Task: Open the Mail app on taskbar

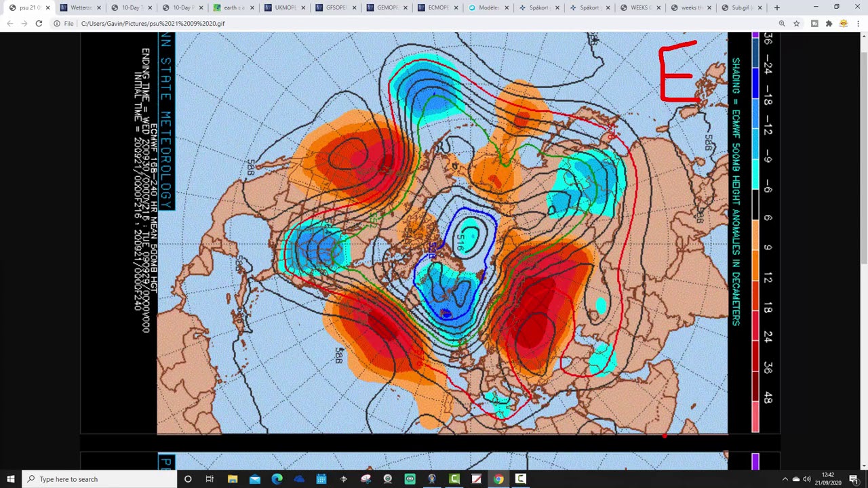Action: click(x=254, y=479)
